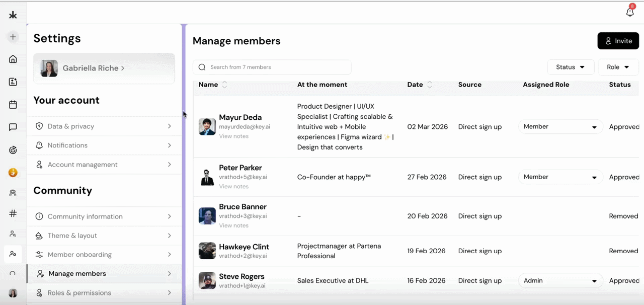Select the members group icon in sidebar
644x305 pixels.
click(13, 193)
